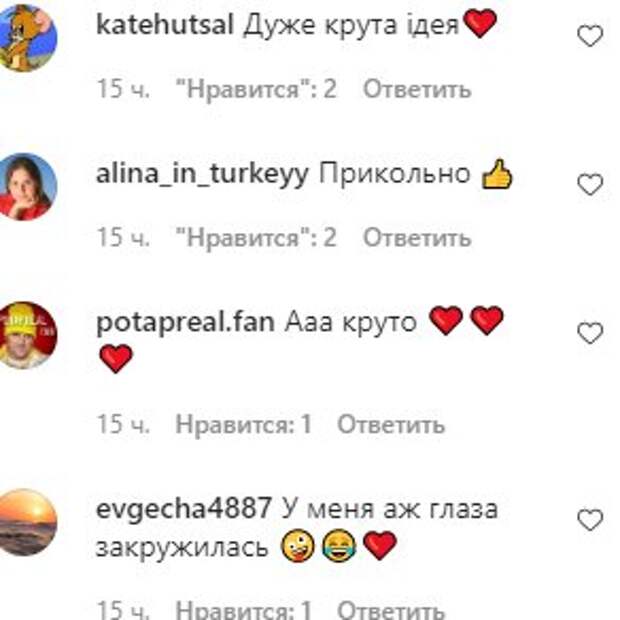Reply to alina_in_turkeyy via Ответить
This screenshot has height=620, width=620.
click(x=417, y=238)
